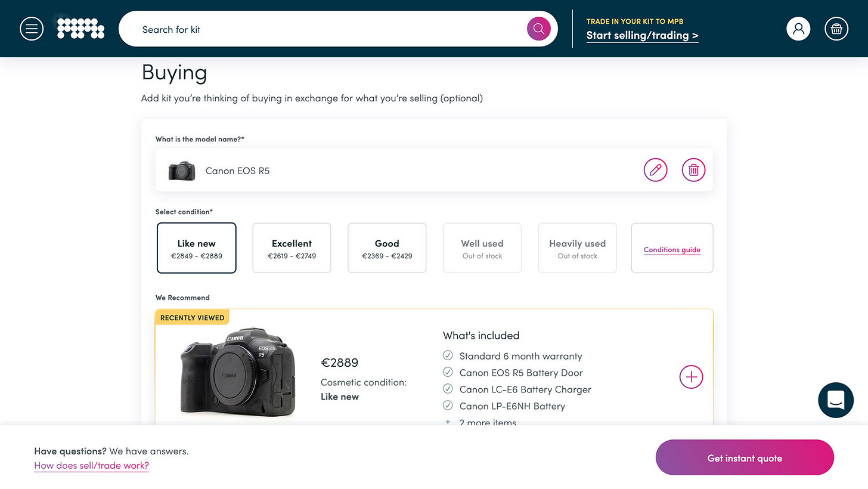Delete the Canon EOS R5 entry
Image resolution: width=868 pixels, height=489 pixels.
(694, 170)
